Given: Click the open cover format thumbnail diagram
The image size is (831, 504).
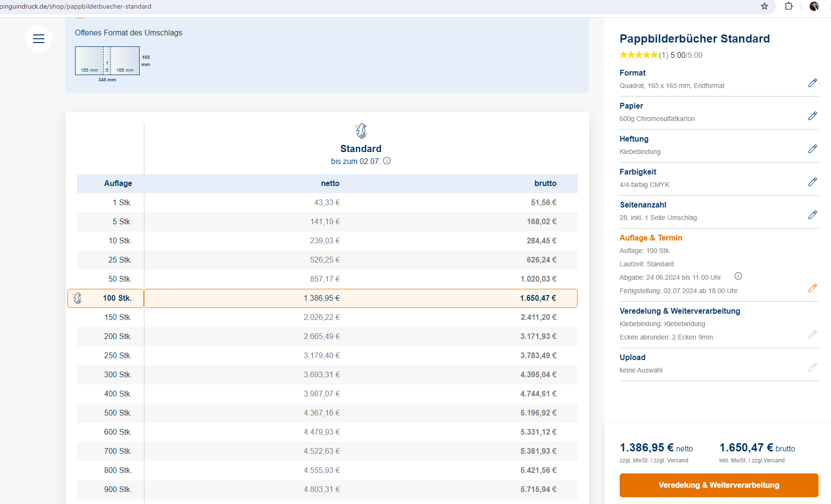Looking at the screenshot, I should click(108, 61).
